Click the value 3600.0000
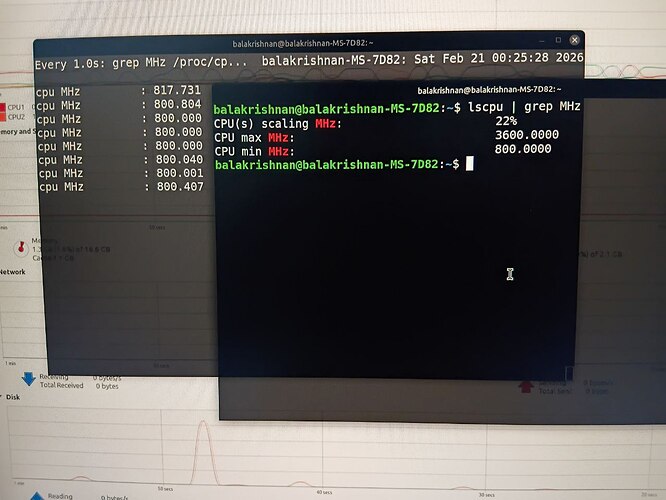The width and height of the screenshot is (666, 500). 527,135
